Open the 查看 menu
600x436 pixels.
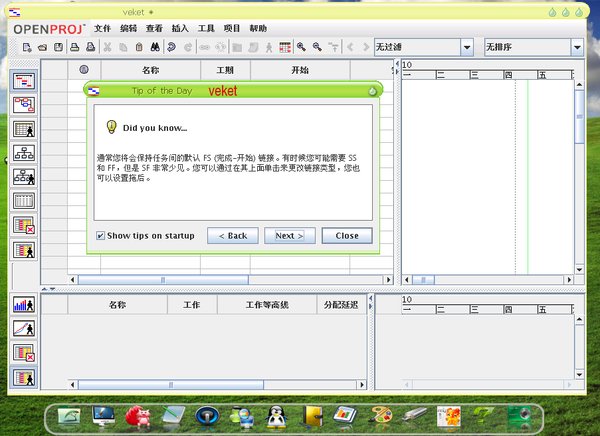(154, 28)
